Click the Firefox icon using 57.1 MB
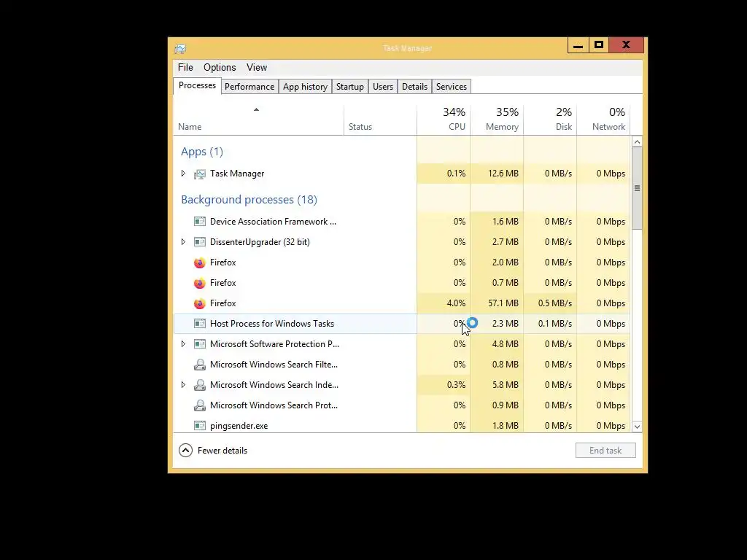 click(200, 303)
